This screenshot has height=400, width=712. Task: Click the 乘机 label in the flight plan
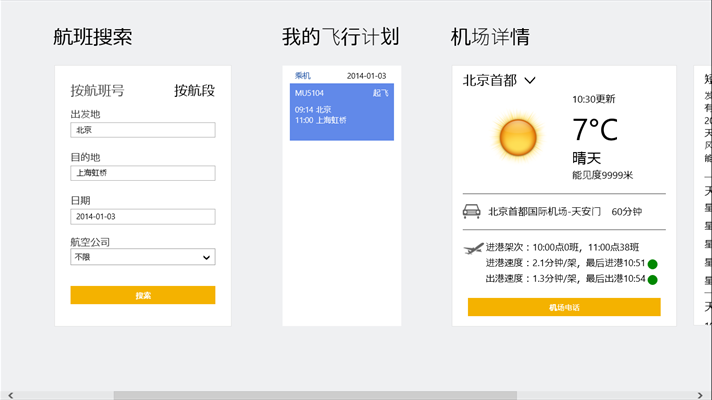tap(303, 76)
